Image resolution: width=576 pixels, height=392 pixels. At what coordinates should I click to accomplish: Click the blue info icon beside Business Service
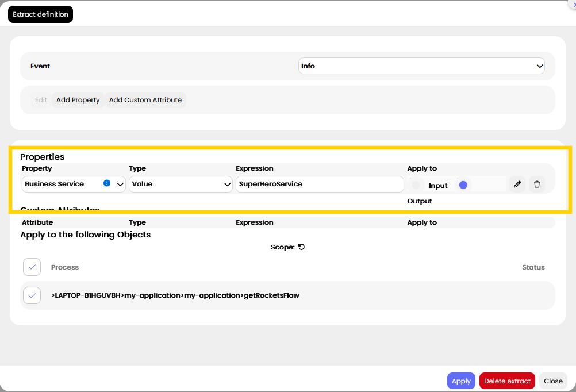107,183
